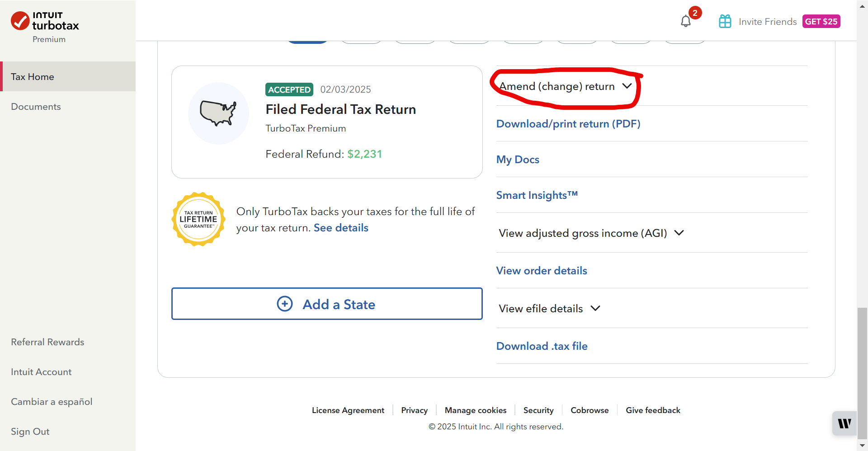Go to Referral Rewards
Screen dimensions: 868x451
(x=47, y=342)
